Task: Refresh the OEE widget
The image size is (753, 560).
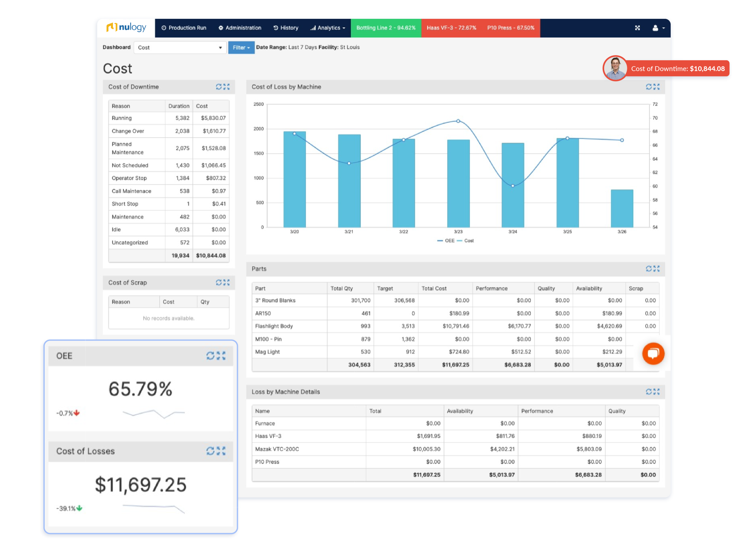Action: point(210,356)
